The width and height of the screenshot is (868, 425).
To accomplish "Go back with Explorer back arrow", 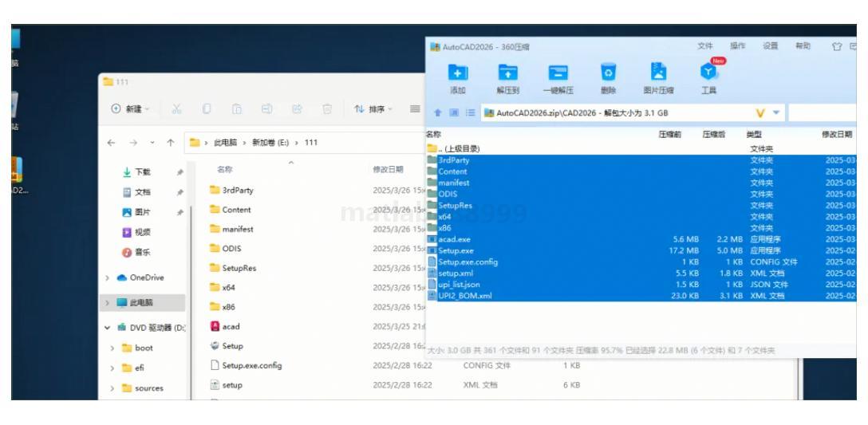I will point(111,143).
